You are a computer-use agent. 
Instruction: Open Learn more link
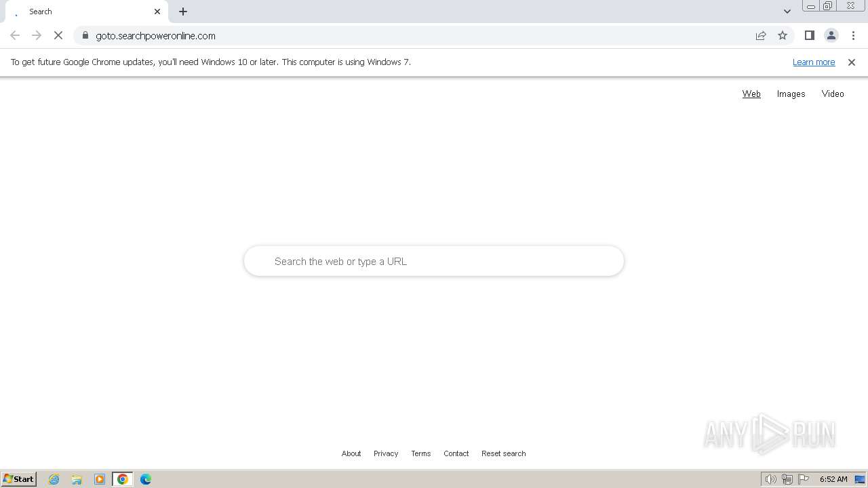point(814,62)
